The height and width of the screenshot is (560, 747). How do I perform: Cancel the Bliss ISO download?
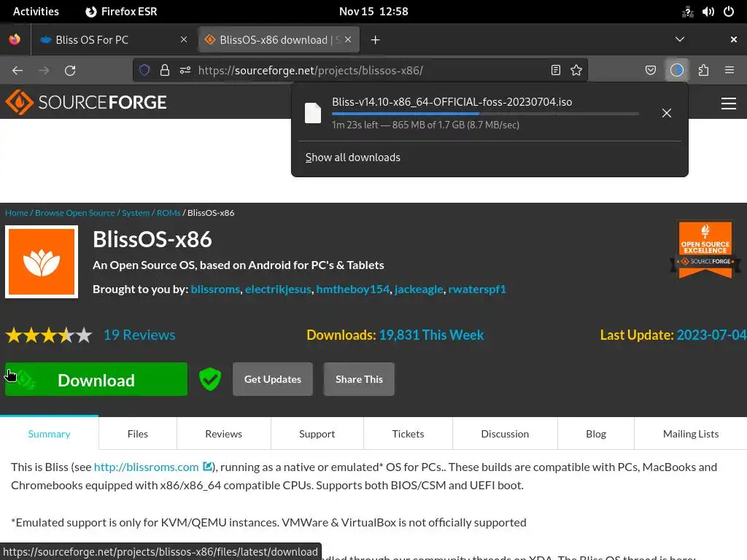667,113
